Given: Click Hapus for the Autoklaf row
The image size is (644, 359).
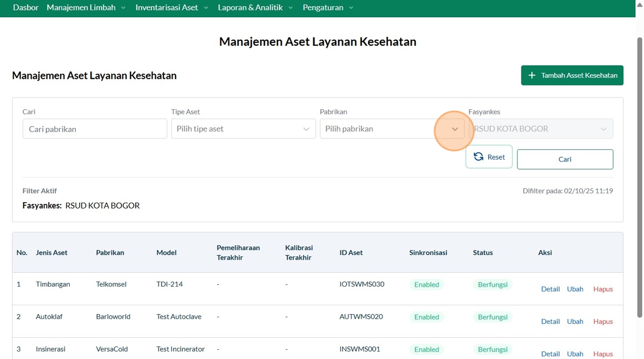Looking at the screenshot, I should coord(603,321).
